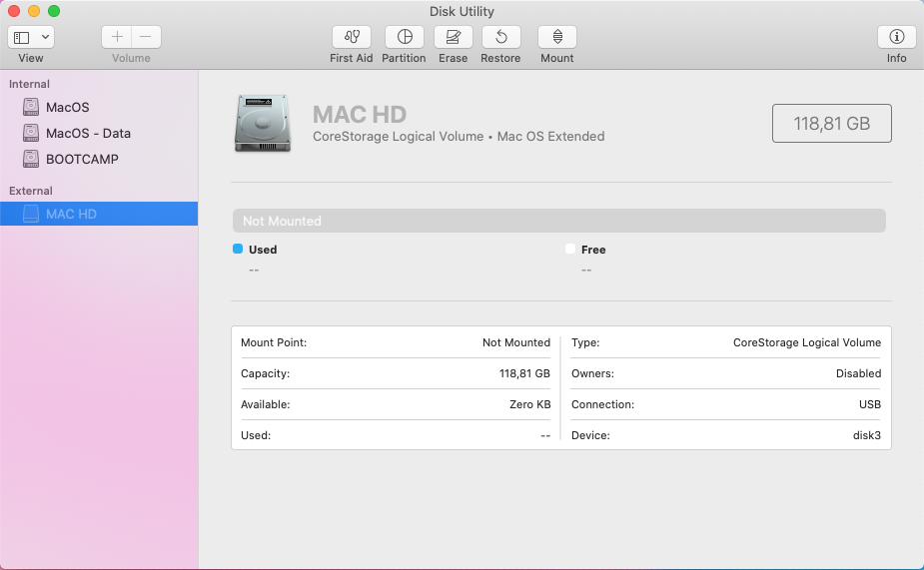The image size is (924, 570).
Task: Click the MAC HD drive icon in sidebar
Action: (31, 214)
